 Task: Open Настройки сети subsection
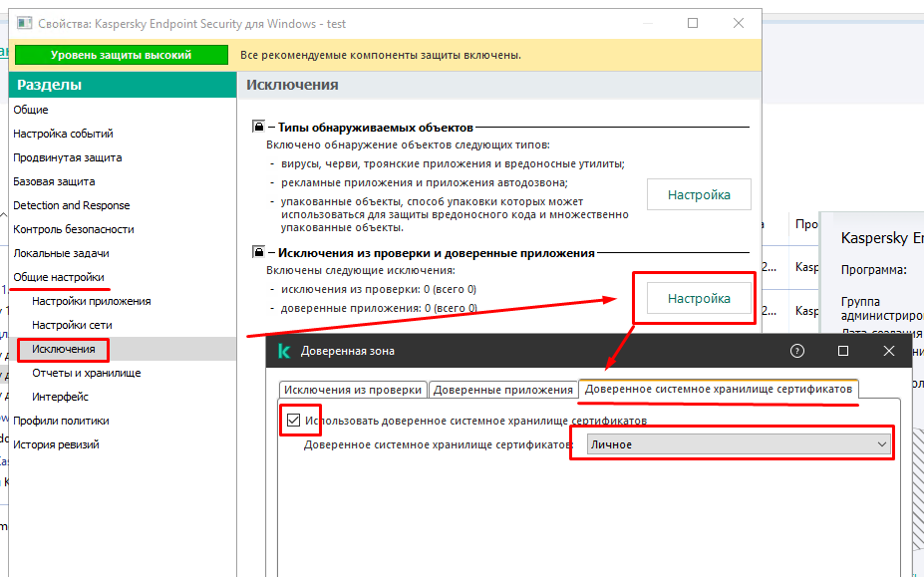(x=72, y=325)
